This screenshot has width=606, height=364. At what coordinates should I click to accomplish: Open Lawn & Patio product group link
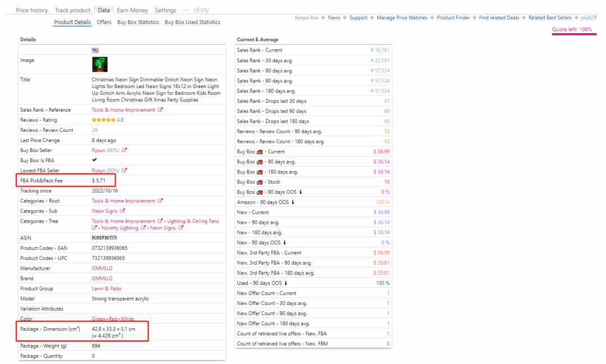point(106,288)
